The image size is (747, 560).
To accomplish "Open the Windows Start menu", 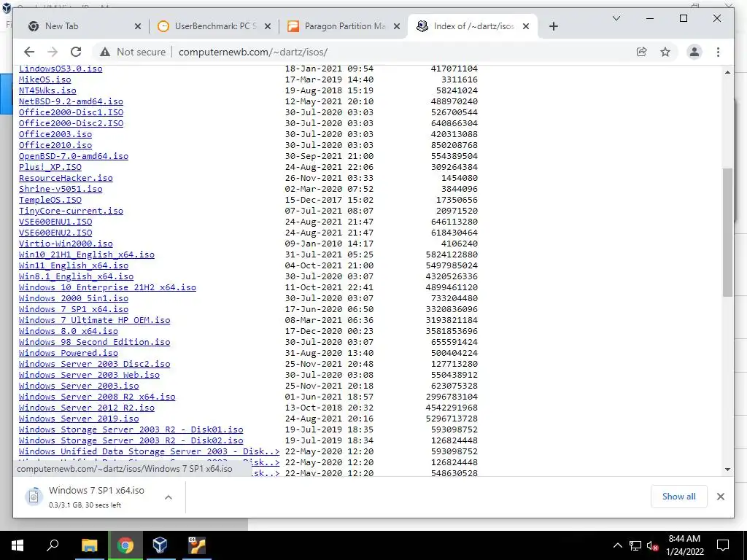I will pyautogui.click(x=18, y=545).
